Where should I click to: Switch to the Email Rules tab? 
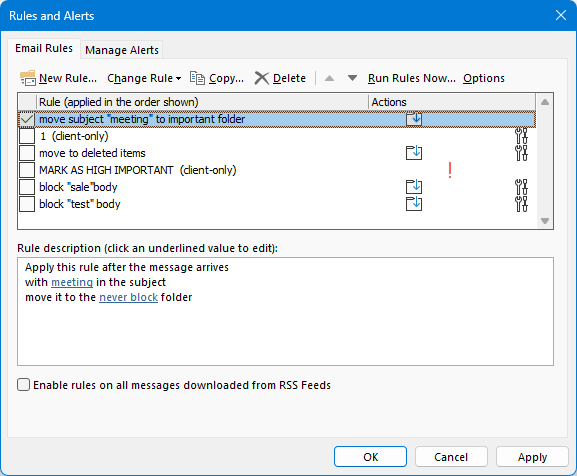tap(44, 48)
